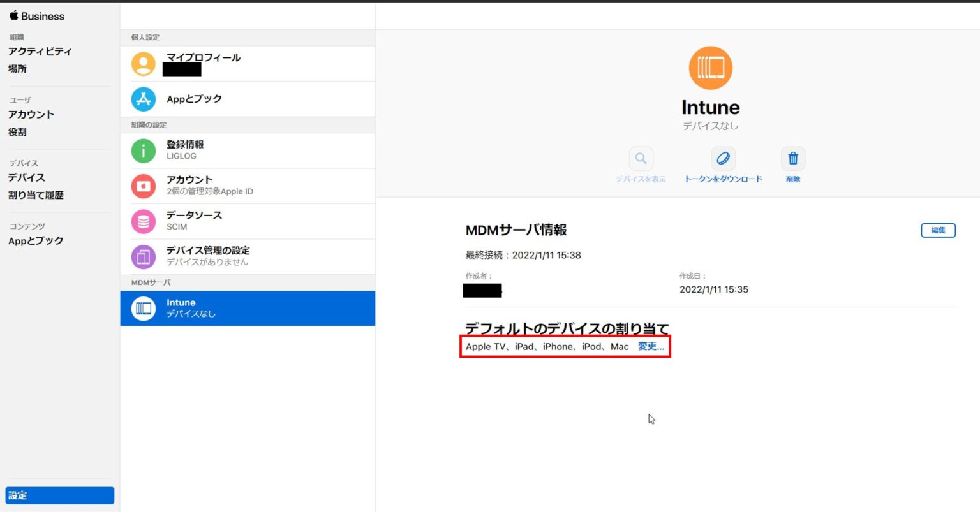This screenshot has height=512, width=980.
Task: Open 割り当て履歴 under デバイス
Action: coord(36,194)
